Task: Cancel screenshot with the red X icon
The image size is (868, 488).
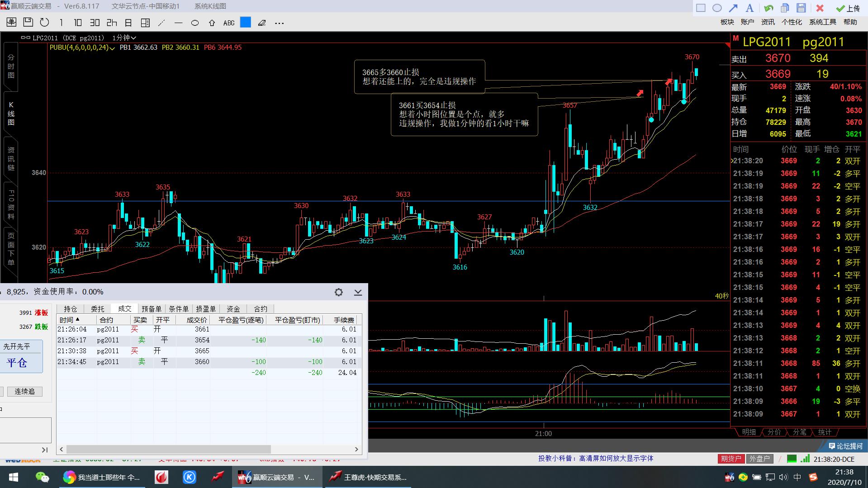Action: click(820, 8)
